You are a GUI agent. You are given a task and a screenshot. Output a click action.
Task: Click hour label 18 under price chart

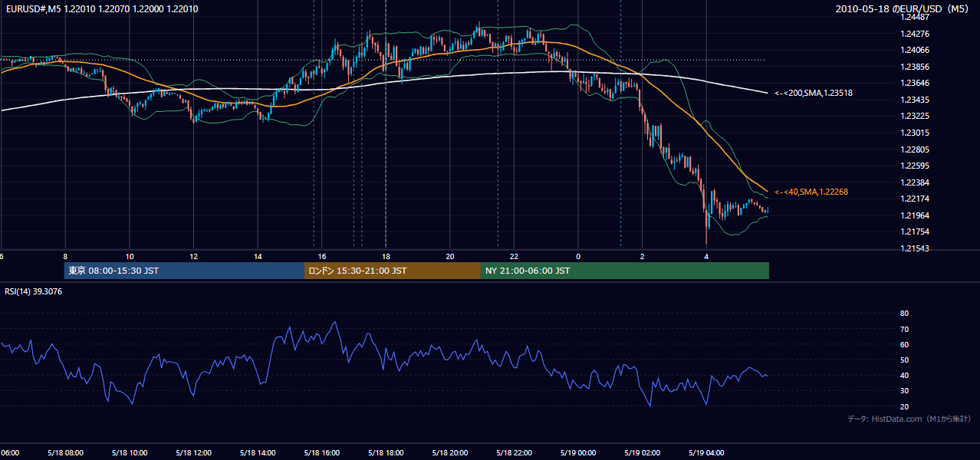tap(386, 256)
